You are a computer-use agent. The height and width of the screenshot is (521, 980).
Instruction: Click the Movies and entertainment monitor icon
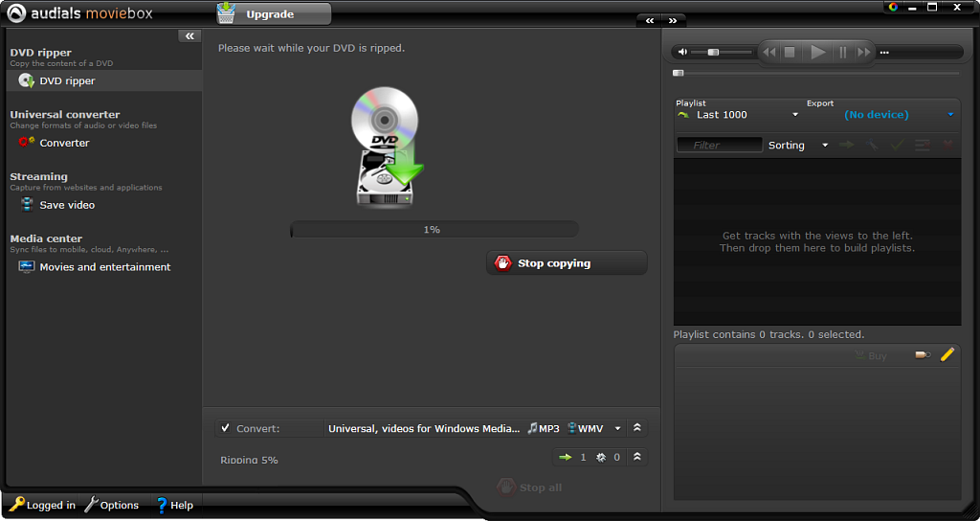tap(26, 266)
